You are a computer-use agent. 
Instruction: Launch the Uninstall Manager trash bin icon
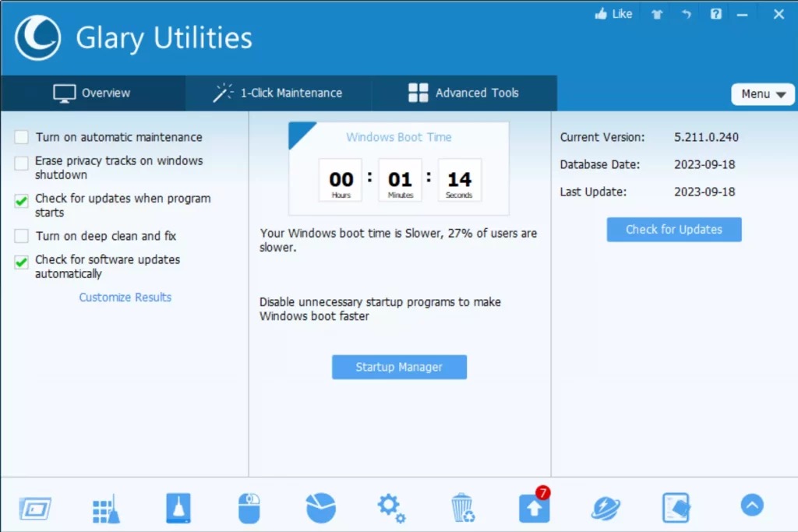tap(463, 508)
